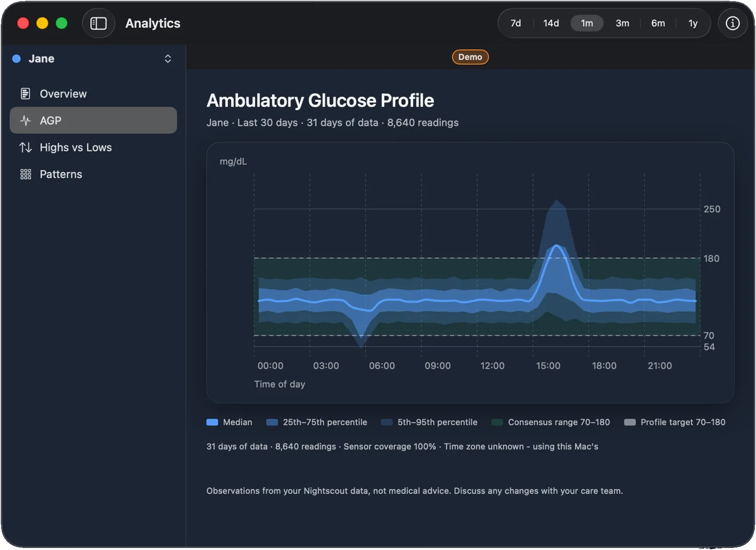This screenshot has width=756, height=550.
Task: Open the Overview sidebar item
Action: pos(93,94)
